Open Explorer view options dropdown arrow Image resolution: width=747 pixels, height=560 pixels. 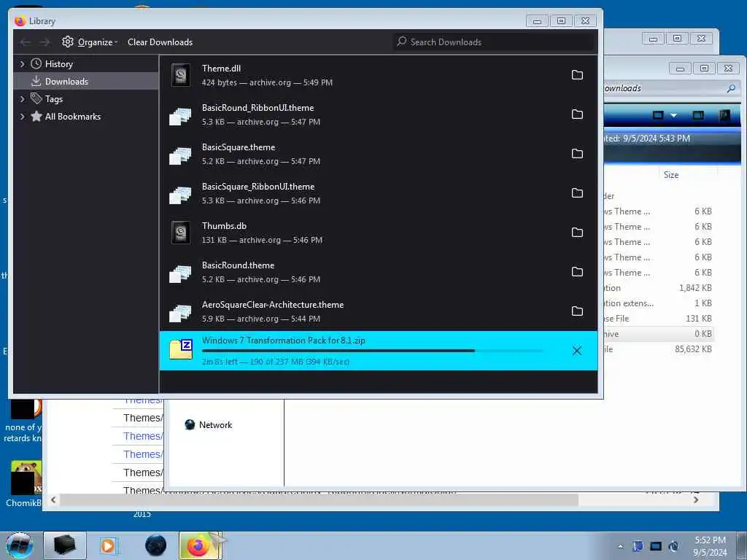tap(673, 115)
